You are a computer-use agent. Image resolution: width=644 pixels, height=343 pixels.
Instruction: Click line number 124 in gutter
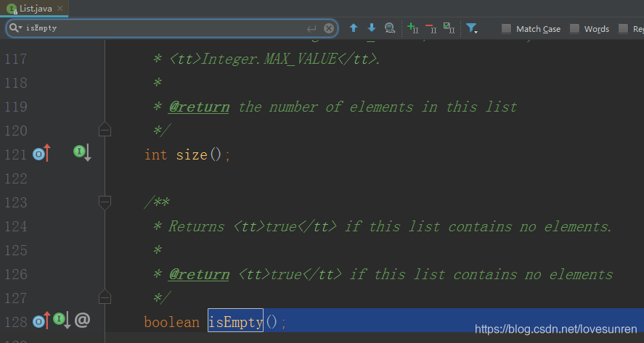(x=15, y=226)
